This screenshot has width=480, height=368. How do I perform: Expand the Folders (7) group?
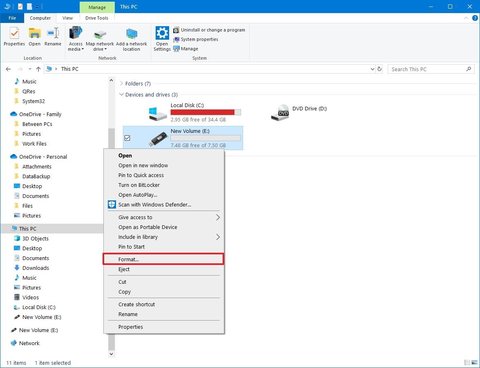coord(121,83)
